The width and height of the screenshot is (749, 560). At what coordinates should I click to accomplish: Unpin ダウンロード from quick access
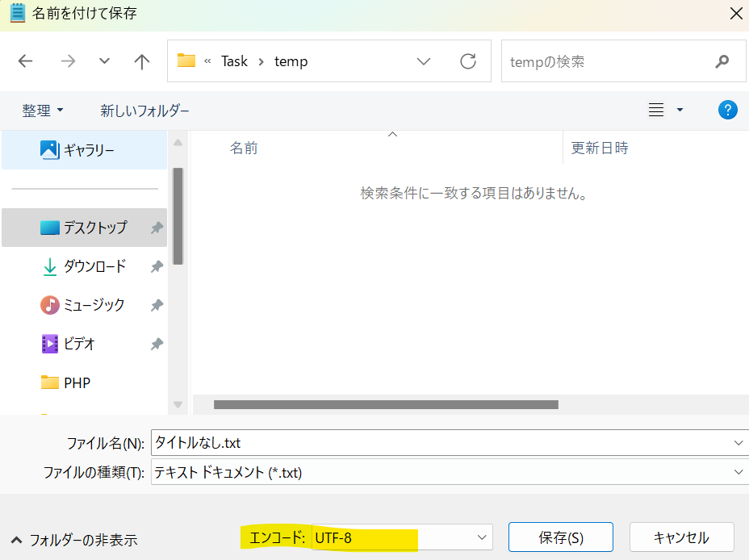pyautogui.click(x=156, y=265)
